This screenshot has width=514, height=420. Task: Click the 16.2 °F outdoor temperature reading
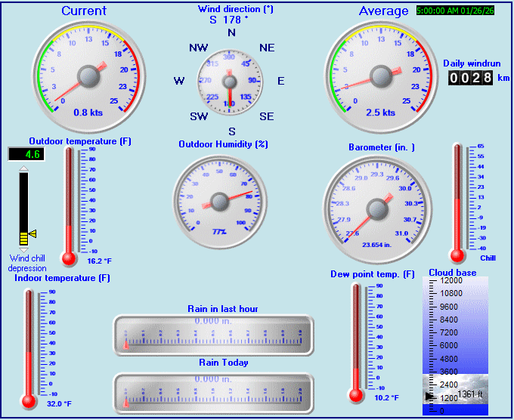click(x=99, y=261)
